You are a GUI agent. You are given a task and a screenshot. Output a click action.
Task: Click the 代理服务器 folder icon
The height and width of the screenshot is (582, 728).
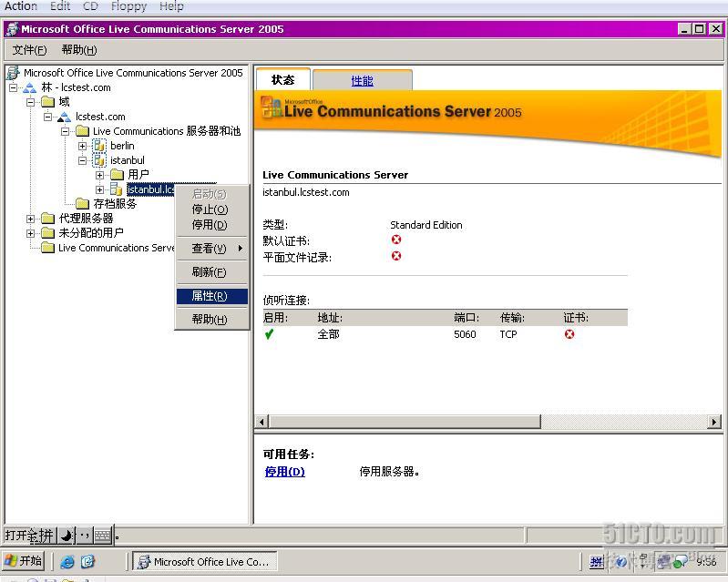(x=47, y=219)
